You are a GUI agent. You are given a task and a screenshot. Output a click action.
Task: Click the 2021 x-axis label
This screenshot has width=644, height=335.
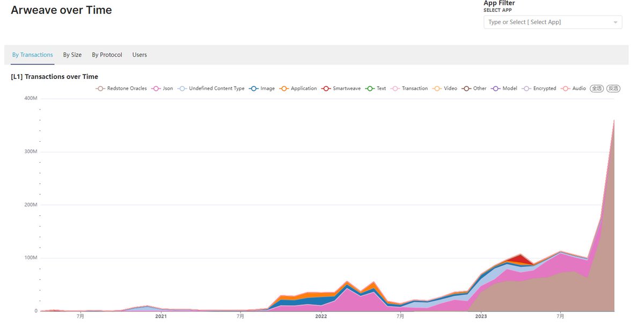[161, 316]
